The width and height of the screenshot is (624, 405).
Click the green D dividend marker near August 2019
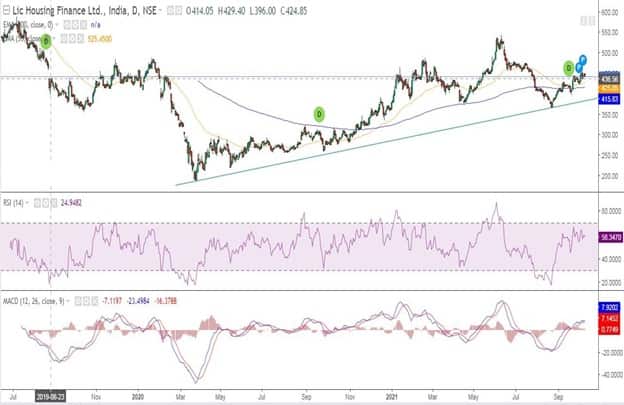(x=46, y=41)
